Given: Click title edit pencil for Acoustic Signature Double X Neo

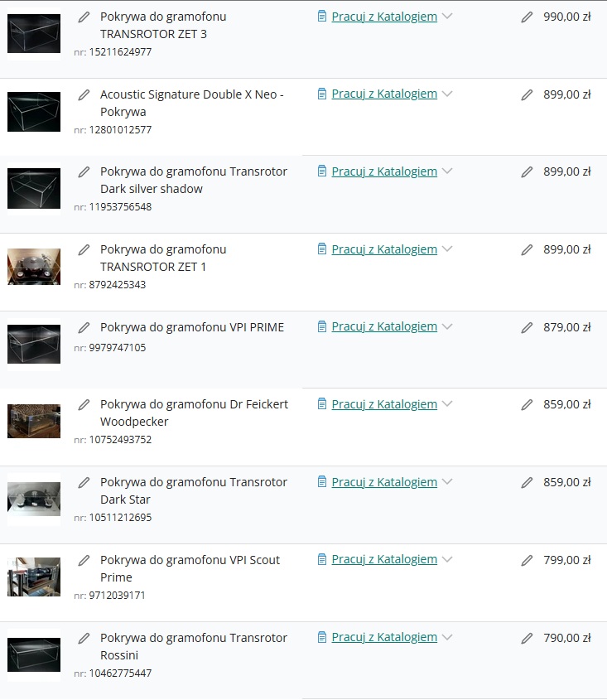Looking at the screenshot, I should point(84,95).
